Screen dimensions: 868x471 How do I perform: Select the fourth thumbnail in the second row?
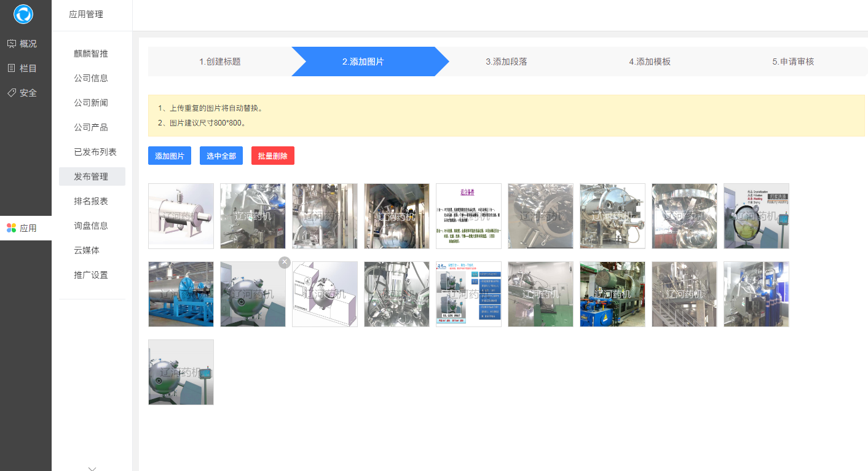point(397,294)
